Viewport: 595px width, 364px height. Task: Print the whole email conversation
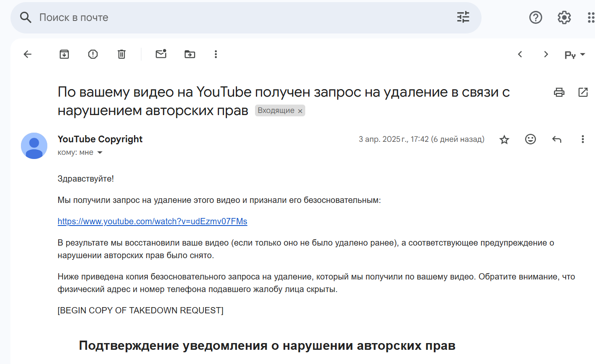click(x=559, y=92)
